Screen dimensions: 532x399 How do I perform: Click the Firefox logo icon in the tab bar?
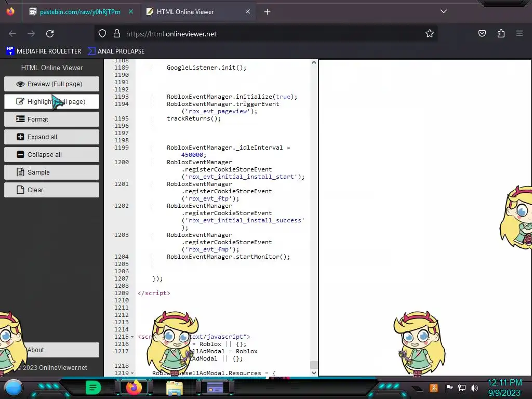(10, 11)
